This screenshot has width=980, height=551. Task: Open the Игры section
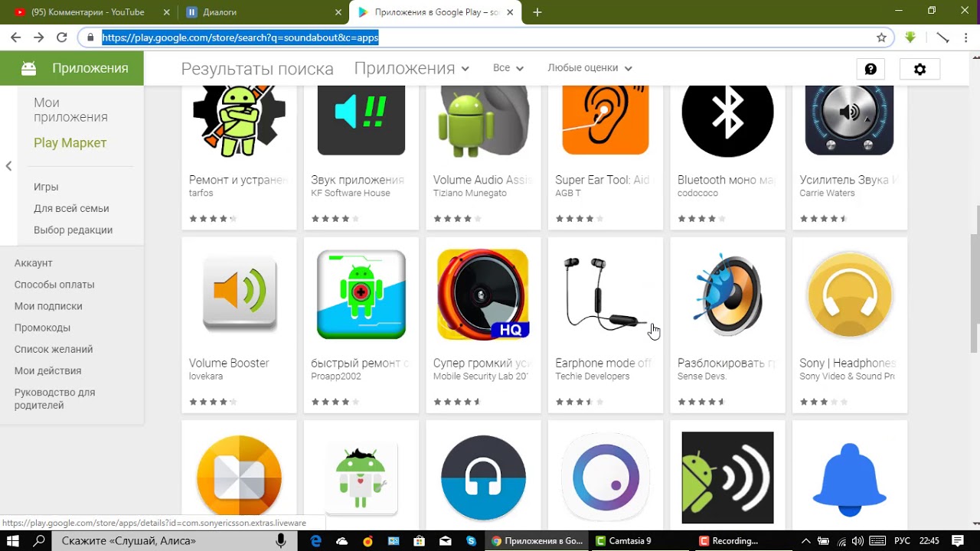[46, 187]
